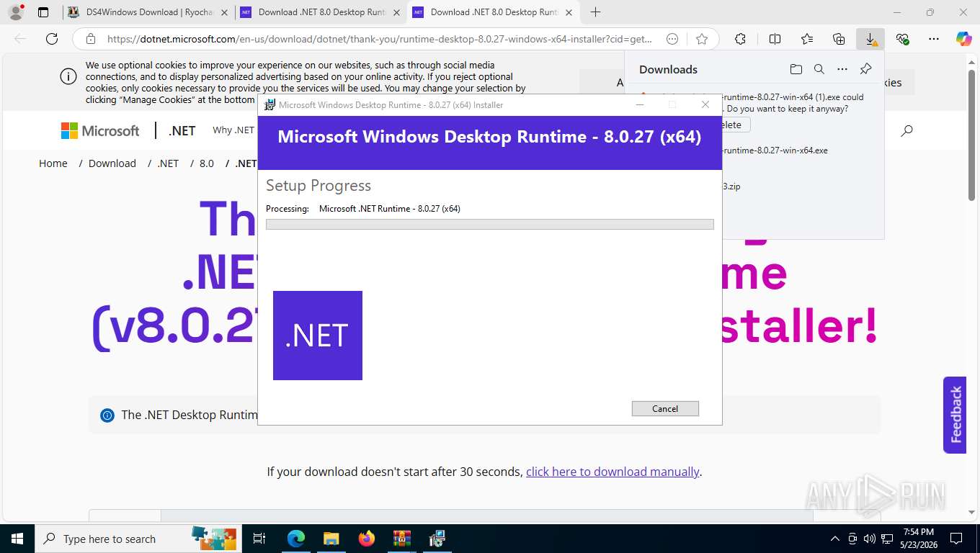
Task: Open more options in Downloads panel
Action: (x=842, y=69)
